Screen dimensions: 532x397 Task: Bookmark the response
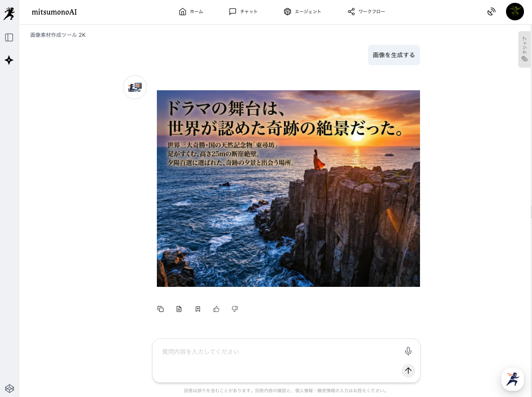pyautogui.click(x=198, y=309)
